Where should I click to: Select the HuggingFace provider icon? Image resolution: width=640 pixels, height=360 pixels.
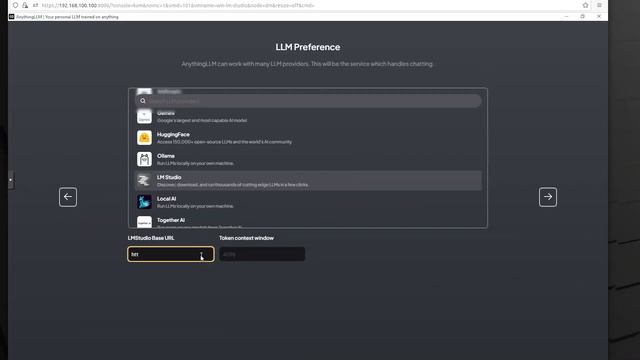pyautogui.click(x=144, y=138)
